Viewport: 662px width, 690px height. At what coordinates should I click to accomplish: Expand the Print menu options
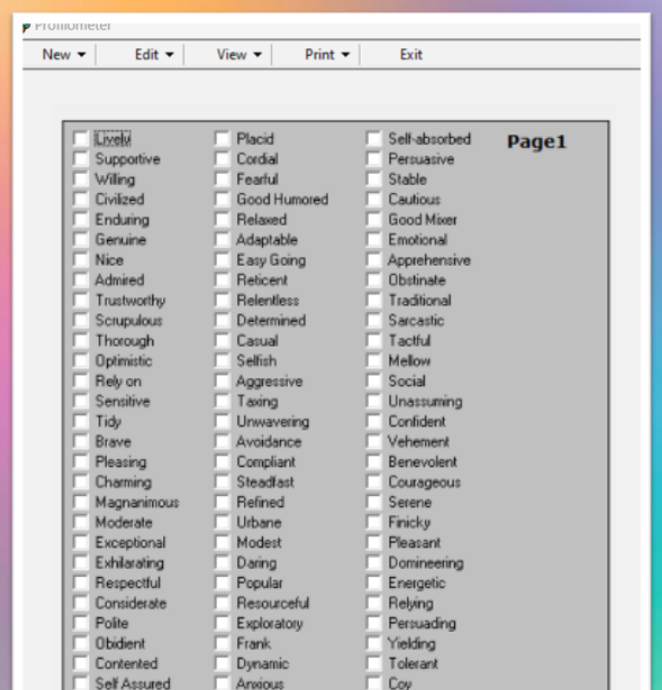pos(327,55)
